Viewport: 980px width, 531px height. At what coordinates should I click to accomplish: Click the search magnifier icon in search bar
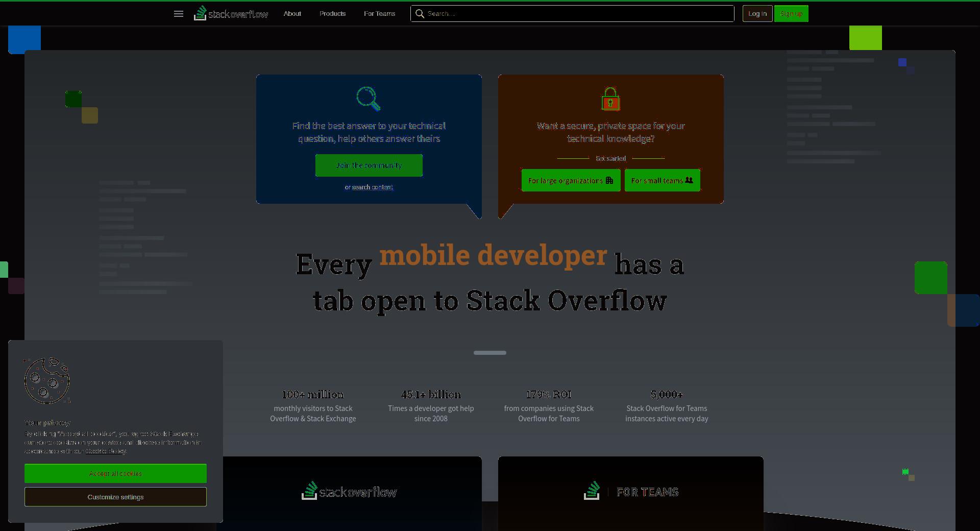pos(420,14)
